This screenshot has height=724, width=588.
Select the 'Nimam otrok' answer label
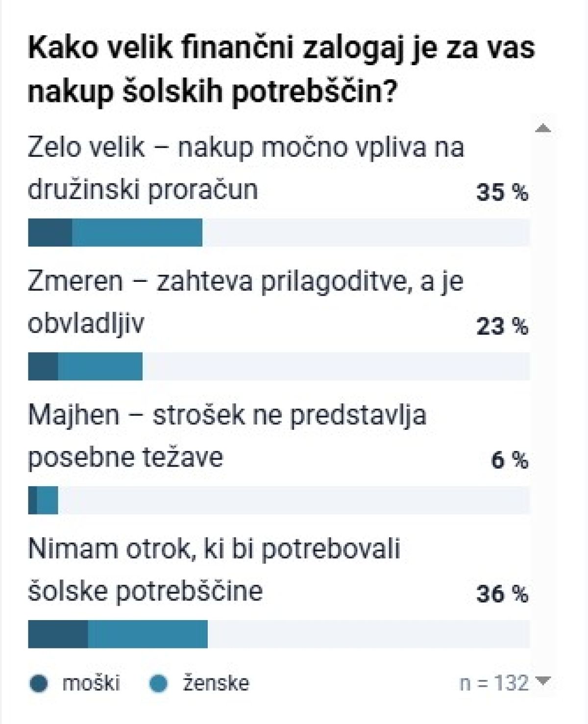(214, 570)
